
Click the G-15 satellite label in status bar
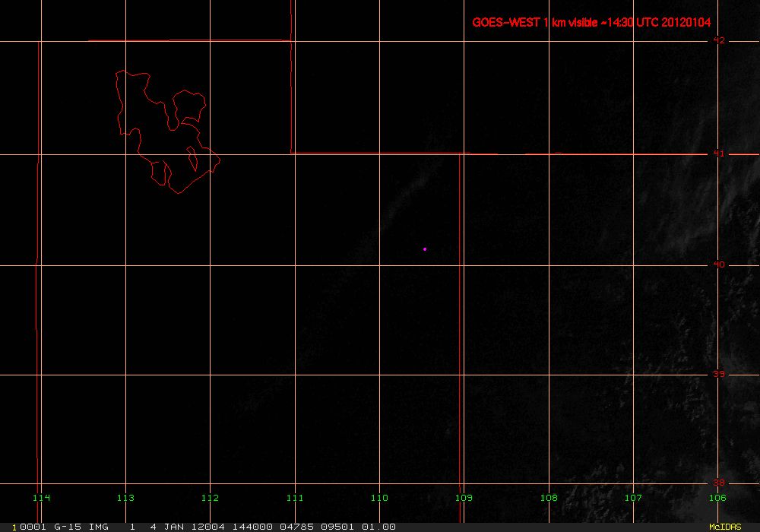point(68,527)
